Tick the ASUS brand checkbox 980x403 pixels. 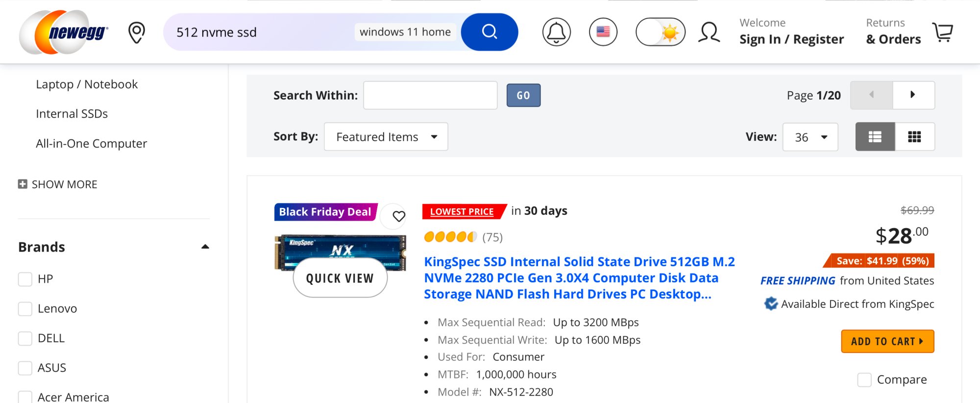tap(25, 368)
